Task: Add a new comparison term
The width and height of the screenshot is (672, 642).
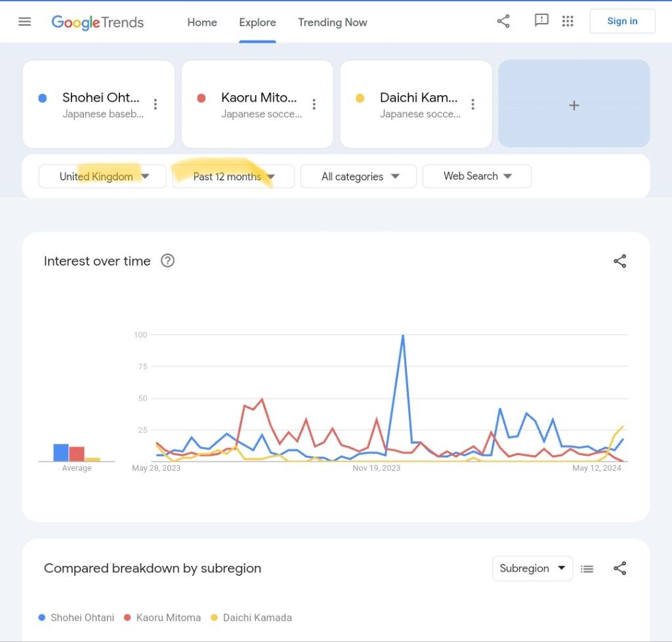Action: coord(574,105)
